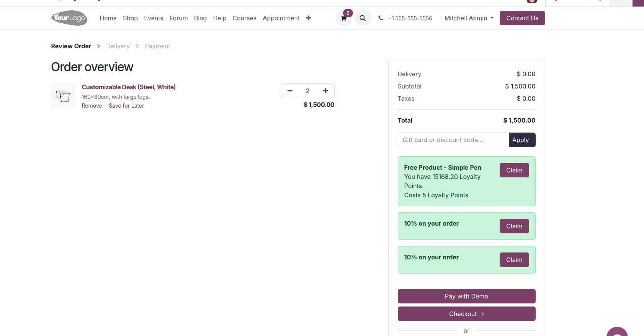The height and width of the screenshot is (336, 644).
Task: Click Save for Later link
Action: click(x=126, y=106)
